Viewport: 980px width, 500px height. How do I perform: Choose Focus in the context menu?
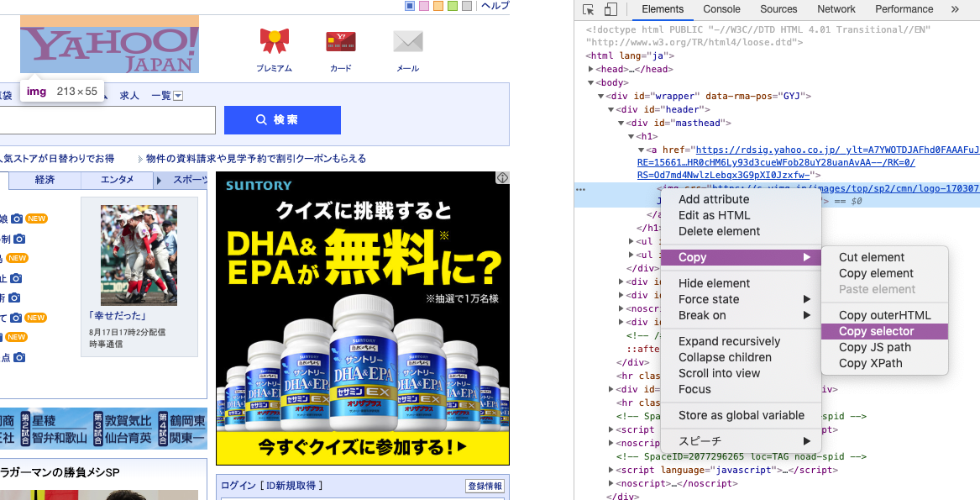click(741, 389)
